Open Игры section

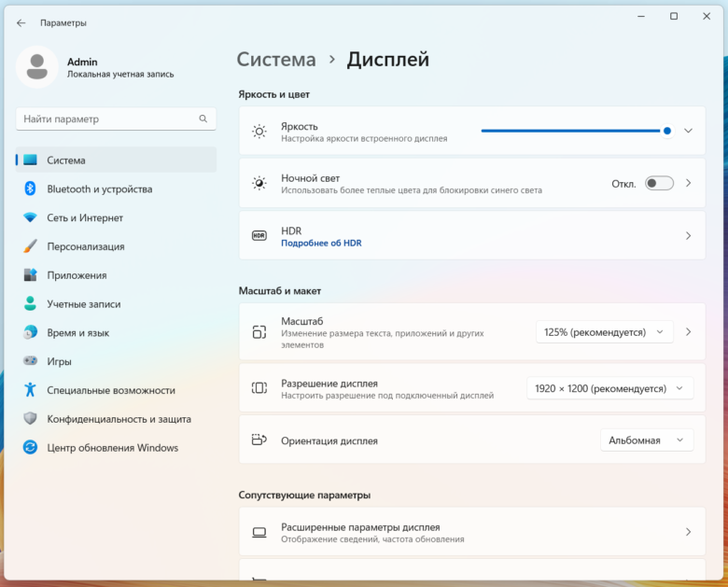(x=116, y=361)
